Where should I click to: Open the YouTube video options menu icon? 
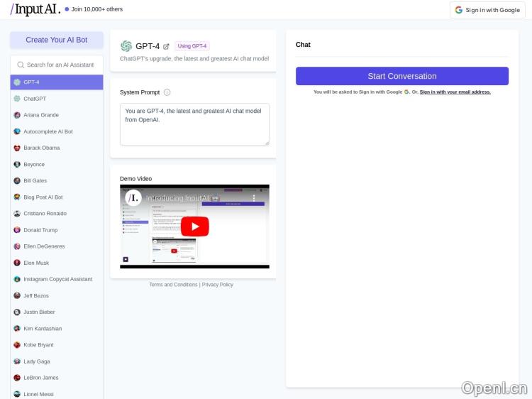point(255,198)
